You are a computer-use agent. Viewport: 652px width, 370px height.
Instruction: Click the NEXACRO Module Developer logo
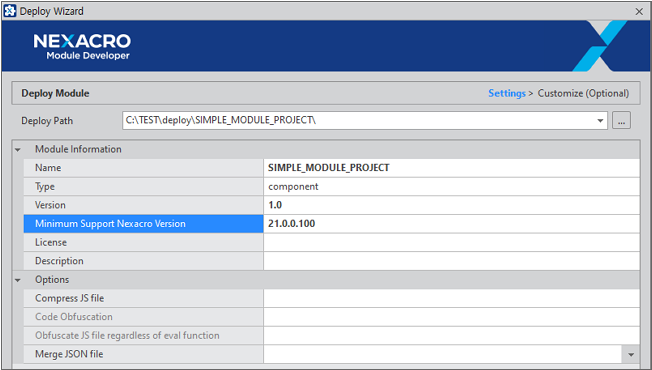pyautogui.click(x=82, y=47)
